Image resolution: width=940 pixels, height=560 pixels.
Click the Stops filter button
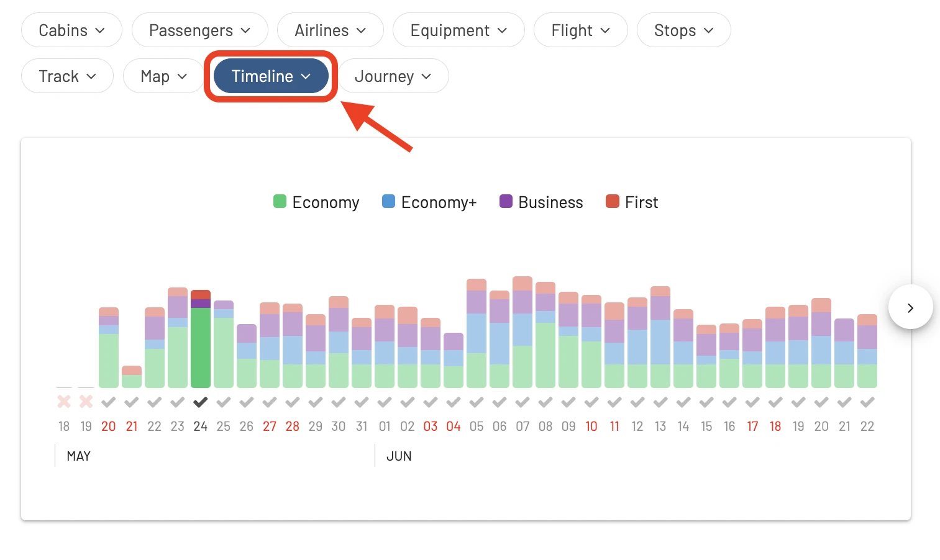683,30
